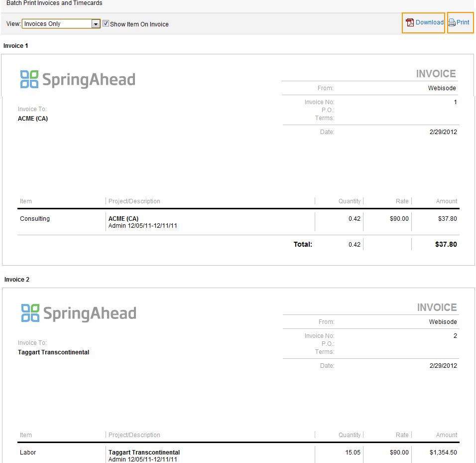Screen dimensions: 476x463
Task: Click the 'Labor' item cell
Action: tap(28, 453)
